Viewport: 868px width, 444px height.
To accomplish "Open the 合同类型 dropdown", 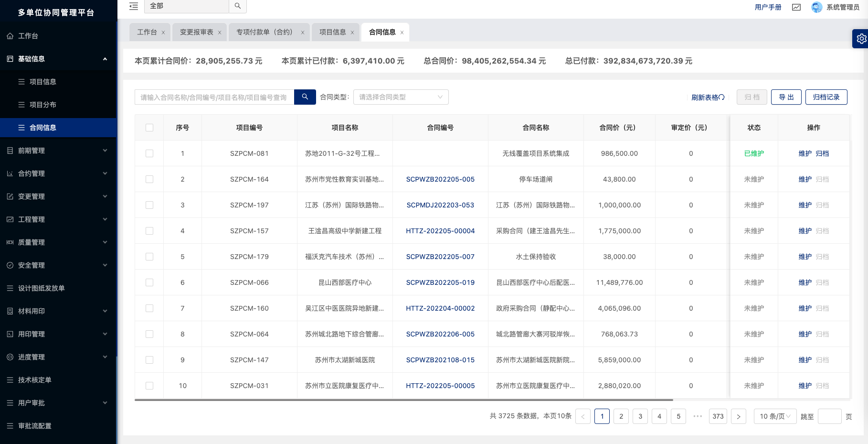I will click(401, 97).
